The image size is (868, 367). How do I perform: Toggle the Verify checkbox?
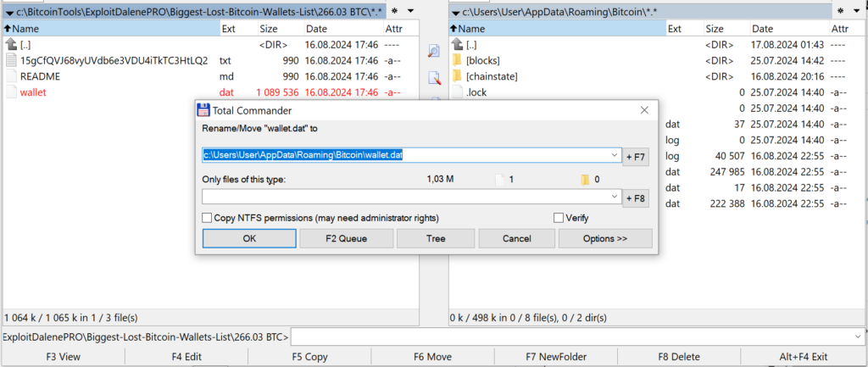pos(559,218)
